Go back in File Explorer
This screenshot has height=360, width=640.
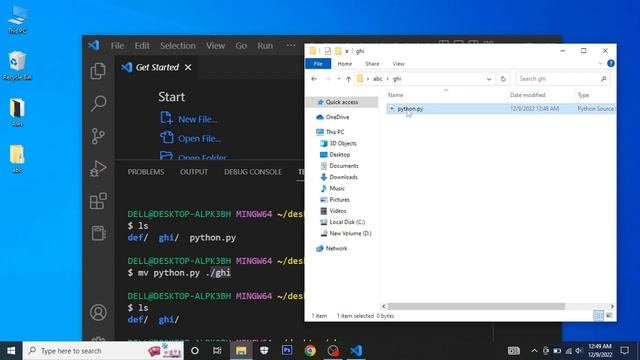tap(314, 79)
